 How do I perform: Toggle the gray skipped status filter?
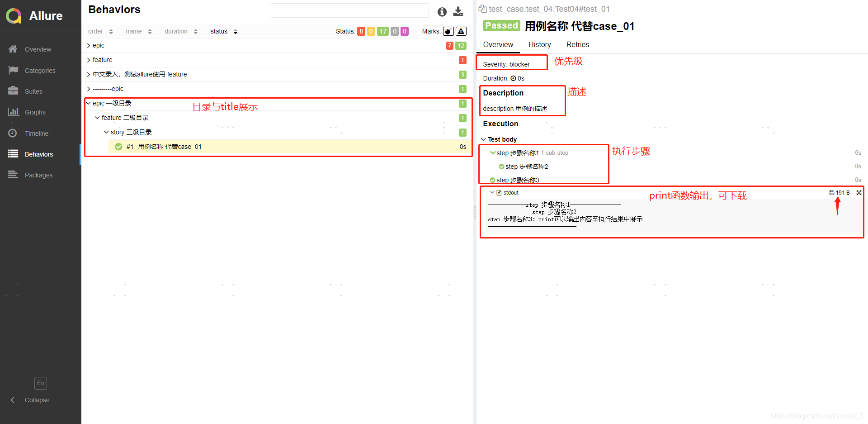(395, 31)
